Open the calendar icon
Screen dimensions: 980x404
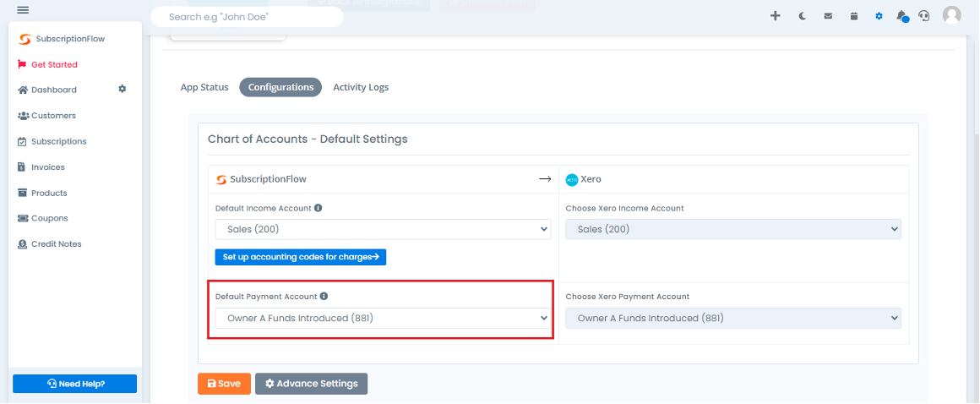[x=854, y=16]
